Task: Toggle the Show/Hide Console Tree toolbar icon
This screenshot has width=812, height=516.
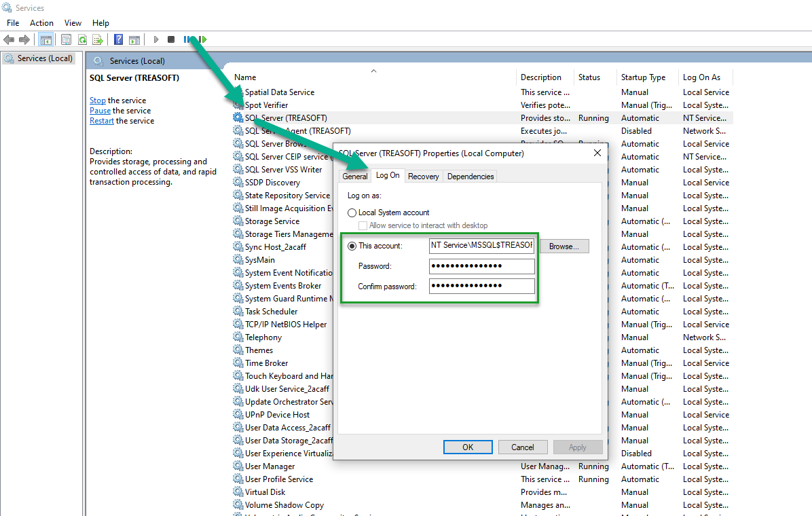Action: point(46,39)
